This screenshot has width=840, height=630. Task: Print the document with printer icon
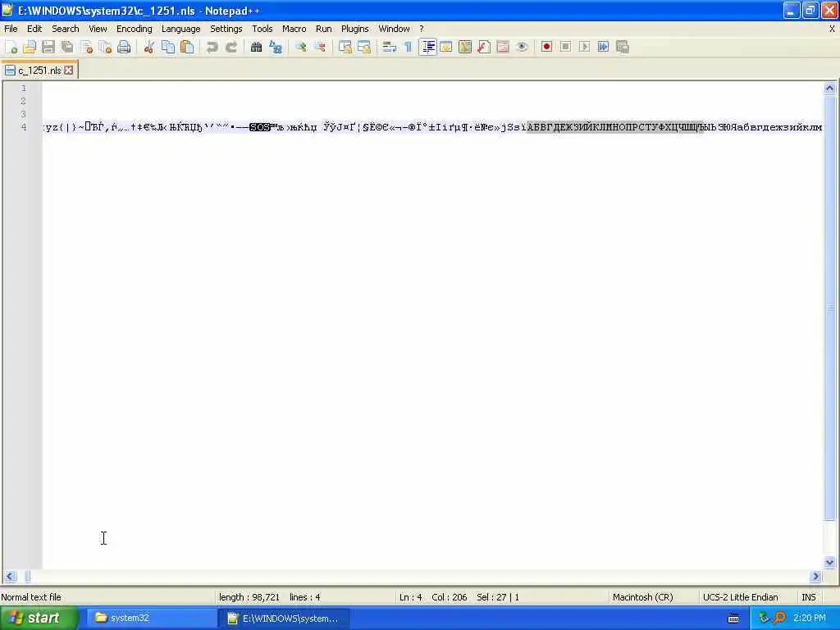(124, 47)
